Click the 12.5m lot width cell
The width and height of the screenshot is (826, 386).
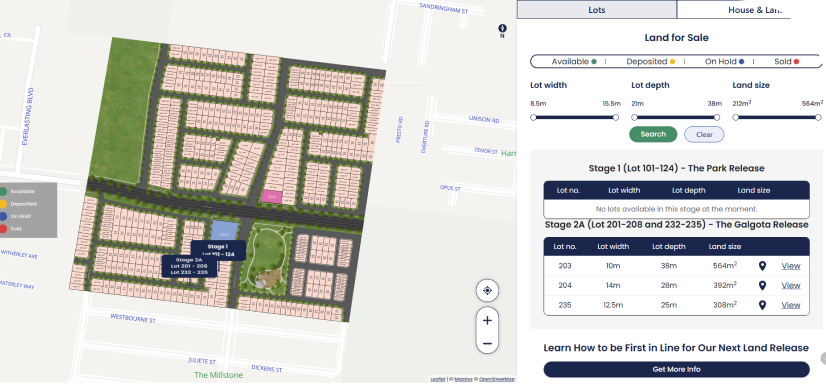613,305
